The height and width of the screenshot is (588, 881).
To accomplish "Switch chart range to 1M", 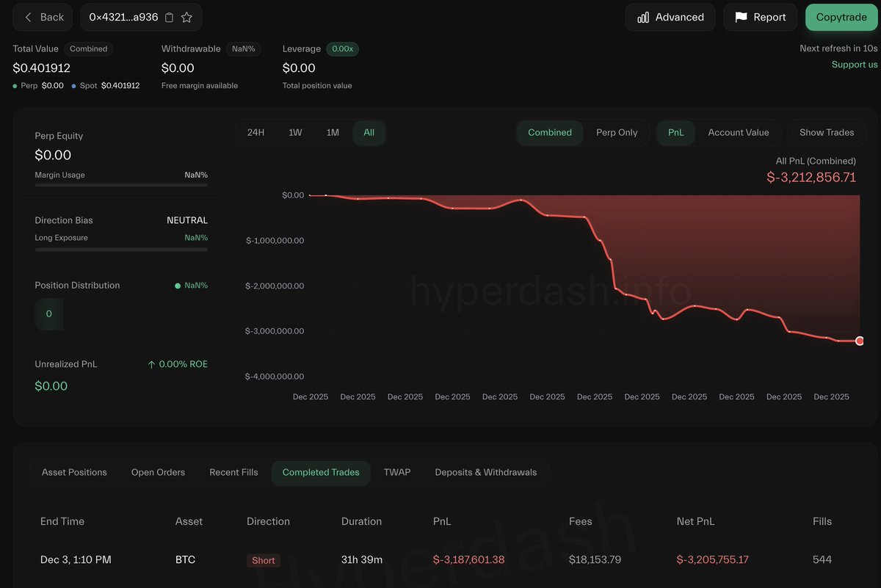I will (333, 133).
